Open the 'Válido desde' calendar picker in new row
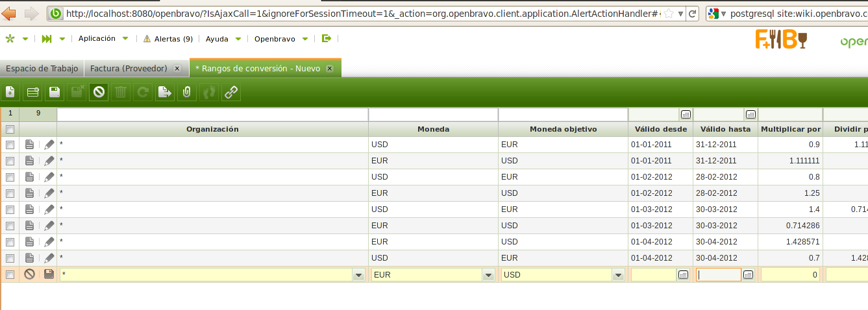The width and height of the screenshot is (868, 310). (x=683, y=275)
